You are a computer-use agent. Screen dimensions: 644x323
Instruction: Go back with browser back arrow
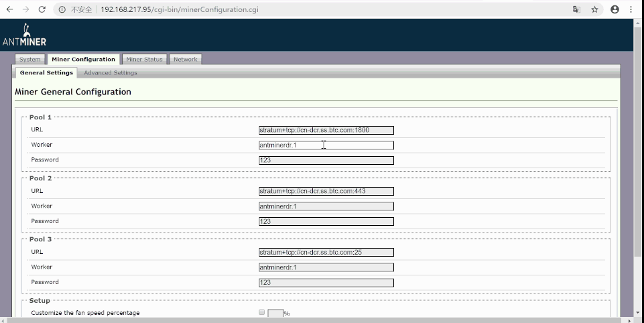point(9,9)
